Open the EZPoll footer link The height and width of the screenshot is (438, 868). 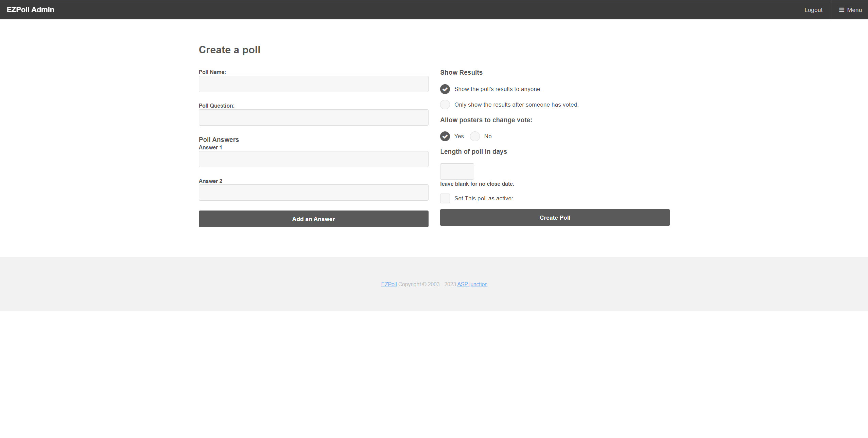389,284
